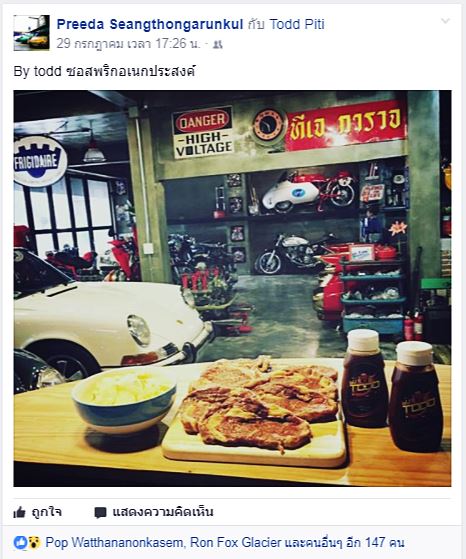Open Pop Watthananonkasem's profile
Image resolution: width=466 pixels, height=559 pixels.
click(x=115, y=543)
